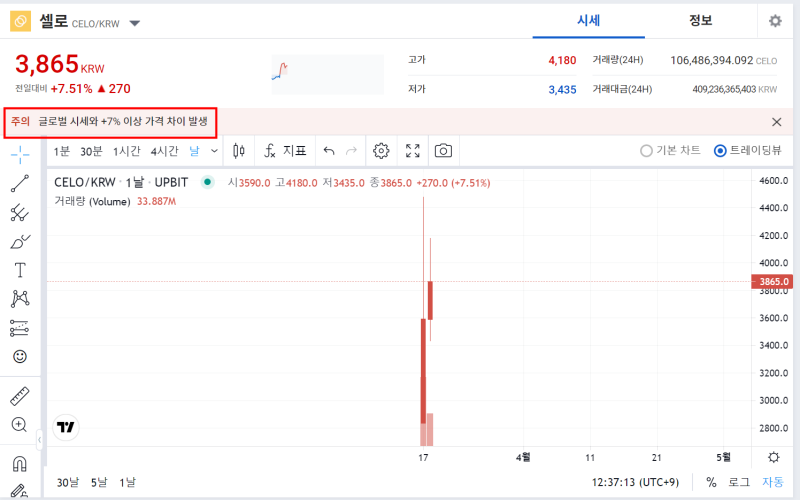Open the price scale settings gear
800x500 pixels.
[x=773, y=457]
